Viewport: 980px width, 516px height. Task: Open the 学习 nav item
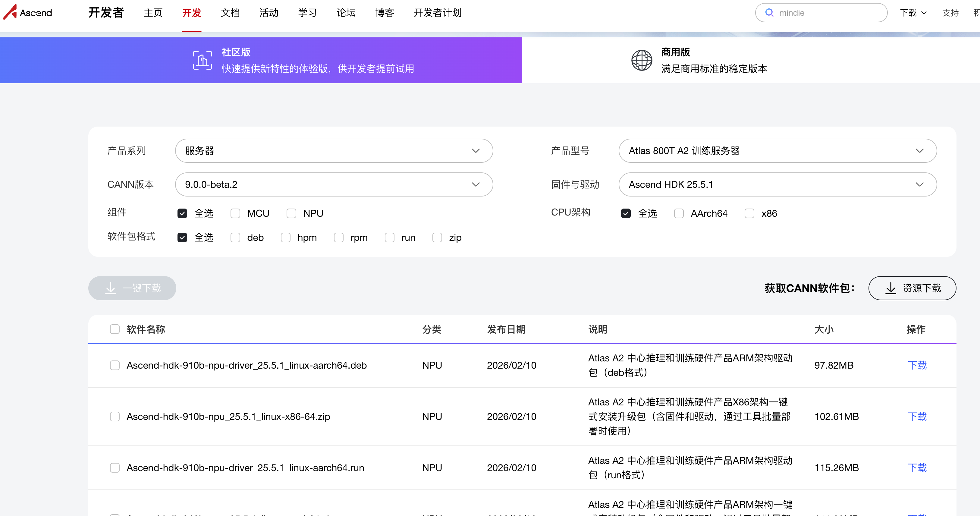[307, 13]
